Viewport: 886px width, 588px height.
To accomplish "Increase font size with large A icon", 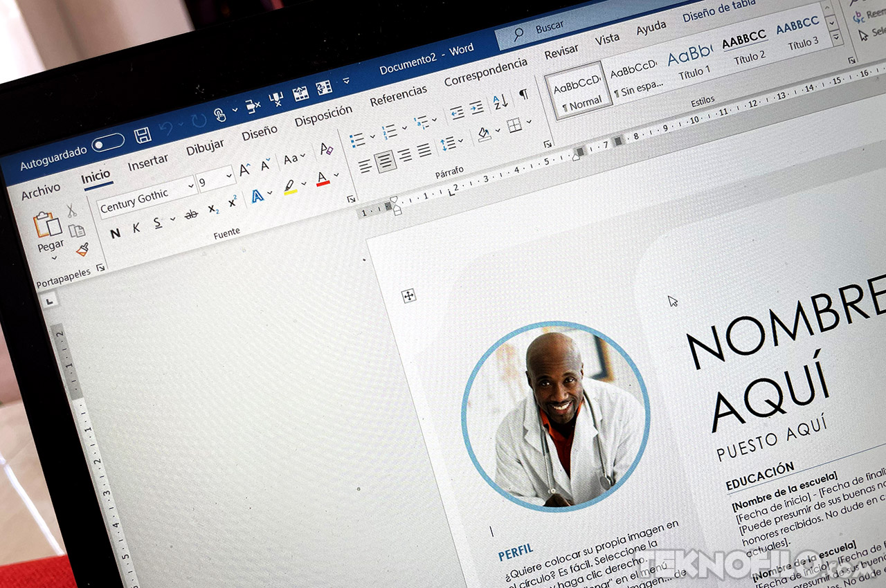I will coord(245,169).
